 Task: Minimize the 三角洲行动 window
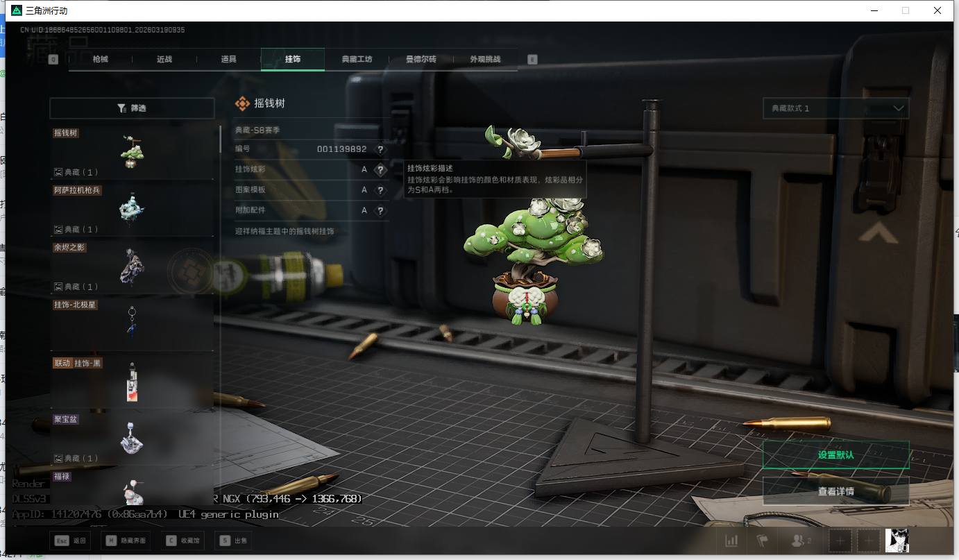[874, 10]
